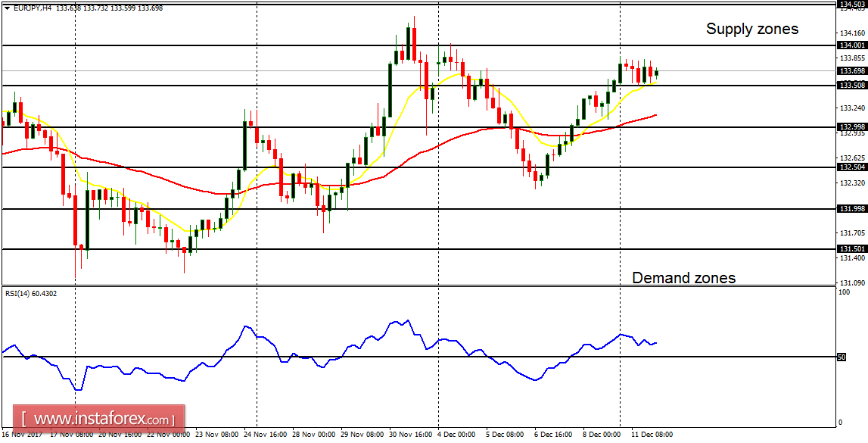Click the Demand zones heading text

685,278
